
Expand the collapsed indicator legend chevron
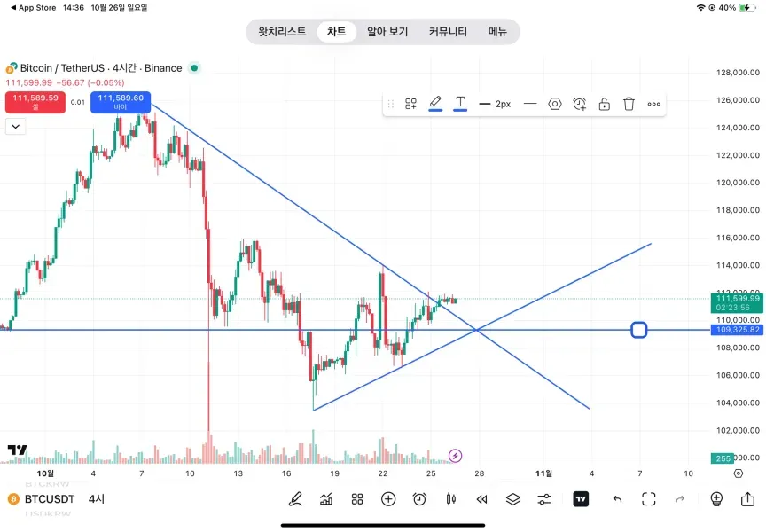coord(15,127)
